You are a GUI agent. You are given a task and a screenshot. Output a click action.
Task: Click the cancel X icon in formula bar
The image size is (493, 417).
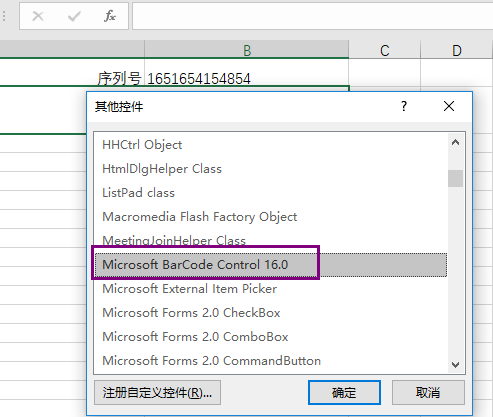coord(38,16)
